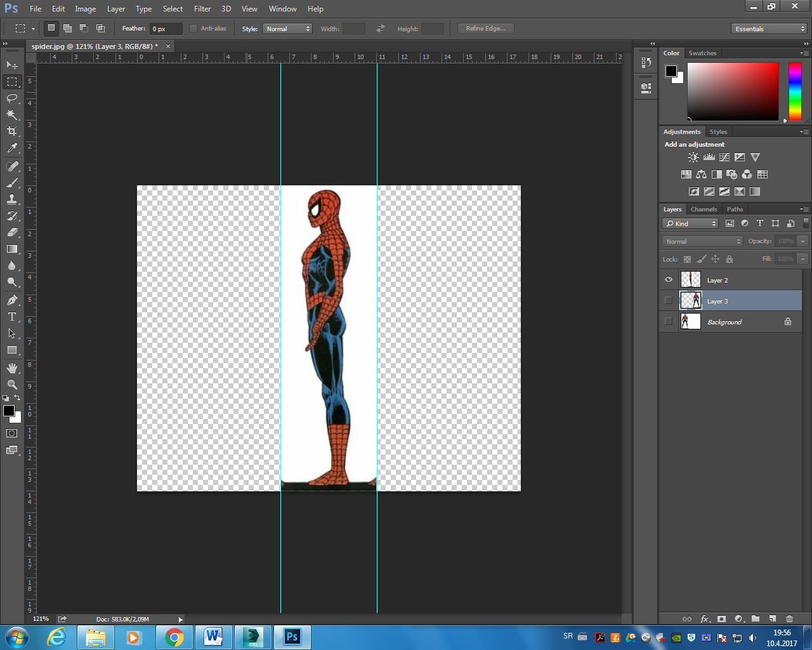
Task: Click the Refine Edge button
Action: click(486, 29)
